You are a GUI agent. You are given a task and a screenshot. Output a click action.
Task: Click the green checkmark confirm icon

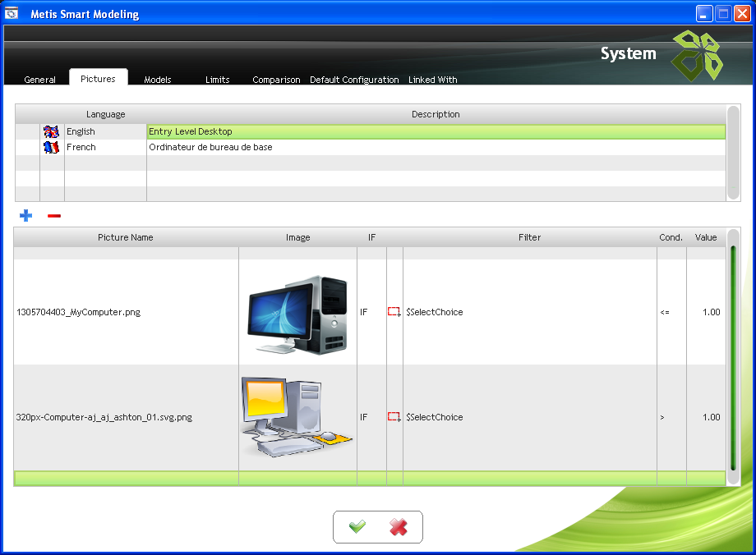point(357,526)
